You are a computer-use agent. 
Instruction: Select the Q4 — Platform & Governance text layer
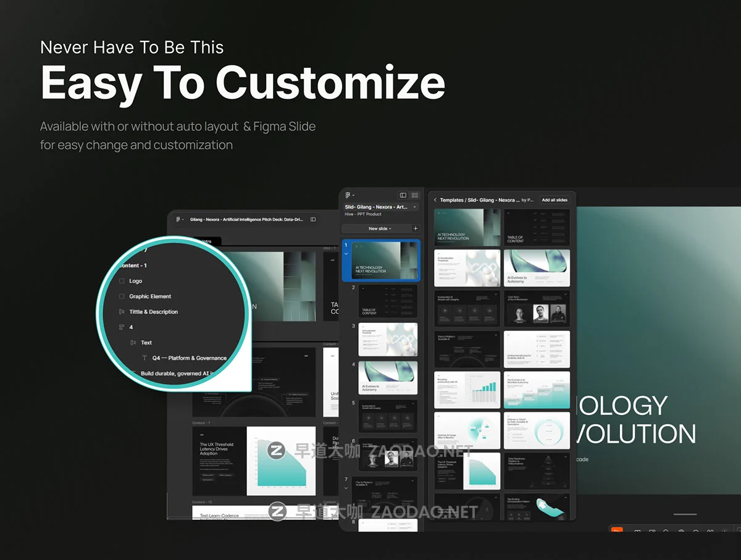[x=189, y=358]
